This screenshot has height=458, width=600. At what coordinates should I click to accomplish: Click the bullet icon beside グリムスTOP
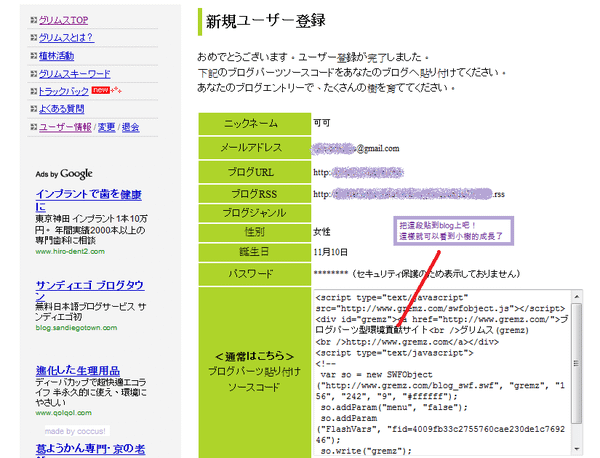coord(34,20)
